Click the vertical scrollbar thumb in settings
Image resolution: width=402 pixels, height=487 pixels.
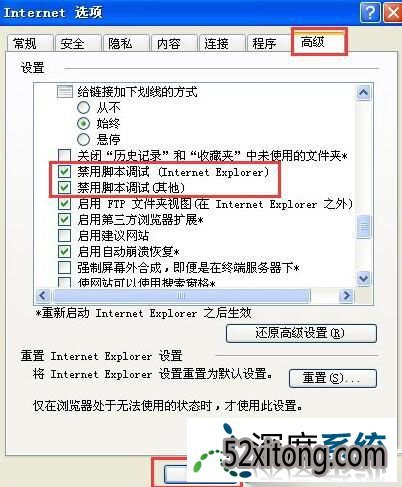click(x=363, y=227)
